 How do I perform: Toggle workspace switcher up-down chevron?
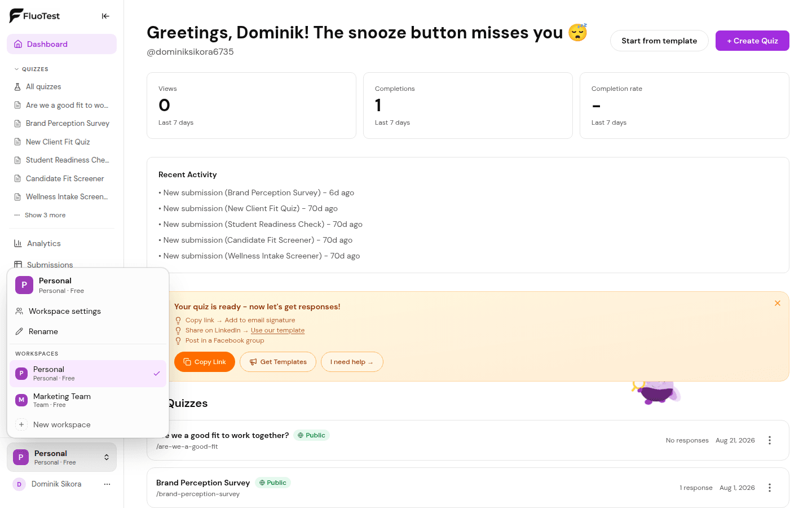coord(107,457)
